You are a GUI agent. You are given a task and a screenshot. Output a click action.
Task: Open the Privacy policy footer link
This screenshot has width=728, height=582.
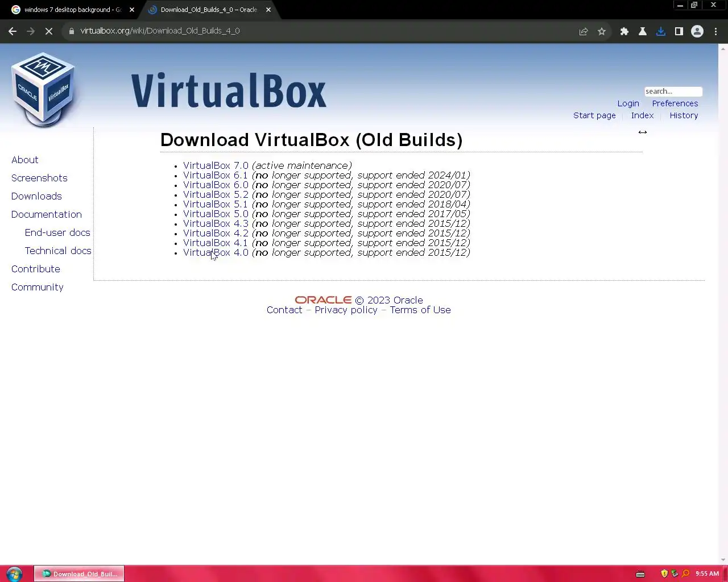coord(346,310)
